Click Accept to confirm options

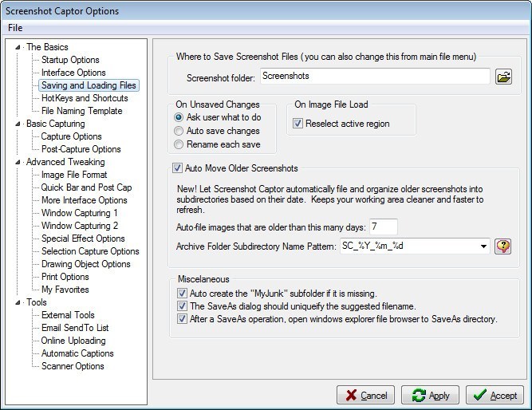coord(495,396)
